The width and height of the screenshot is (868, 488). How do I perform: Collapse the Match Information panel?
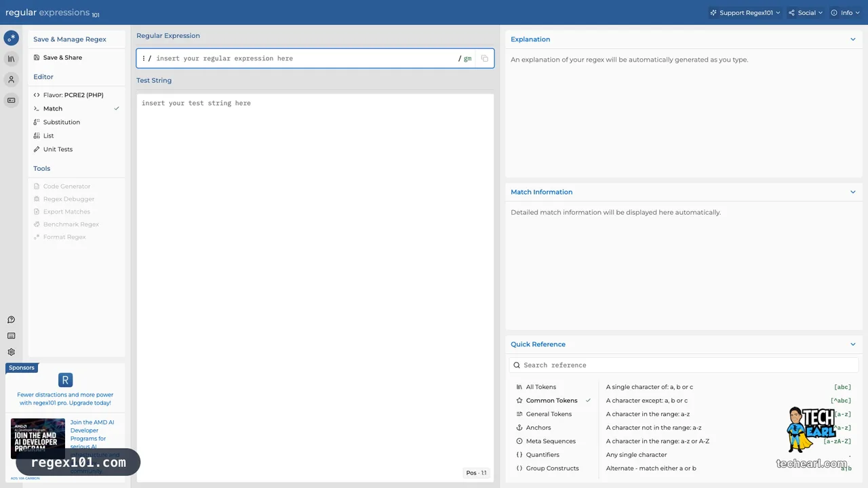(853, 192)
